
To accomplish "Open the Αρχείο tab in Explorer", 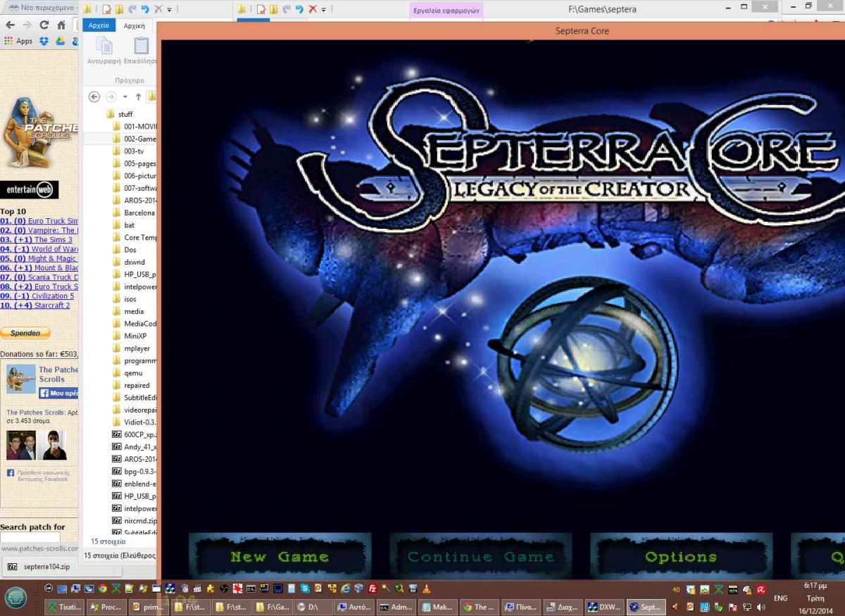I will [x=99, y=25].
